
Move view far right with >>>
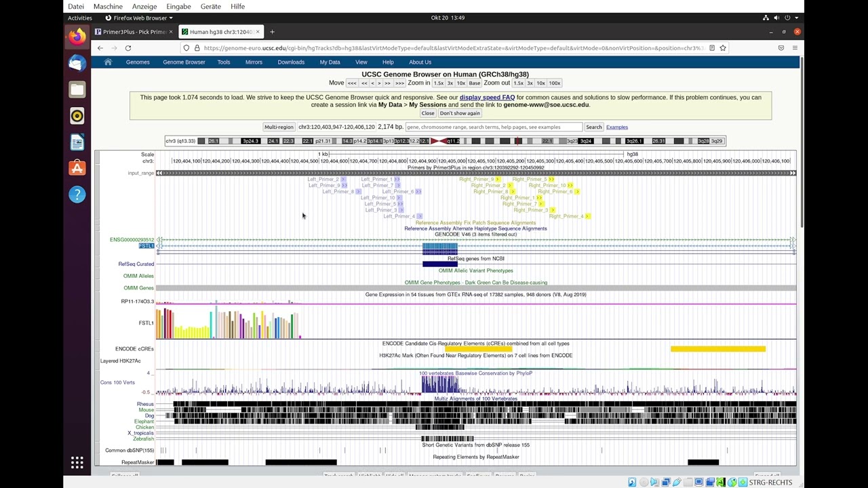(399, 83)
